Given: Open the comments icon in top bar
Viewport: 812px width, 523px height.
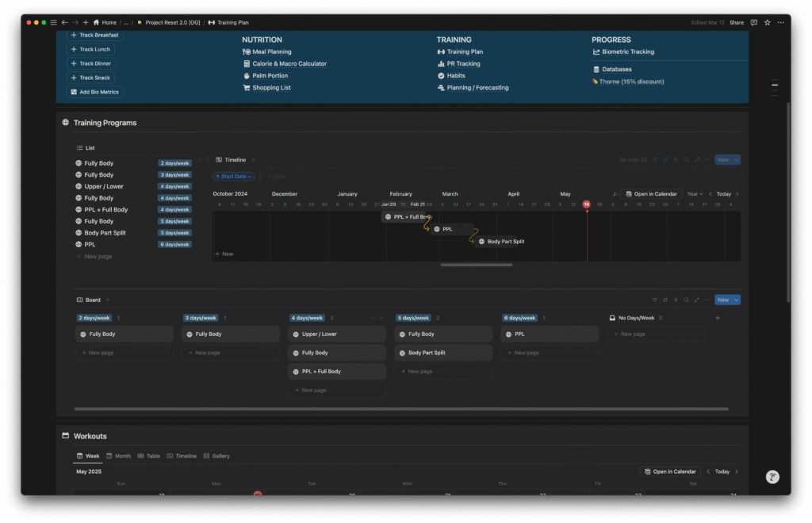Looking at the screenshot, I should click(x=754, y=22).
